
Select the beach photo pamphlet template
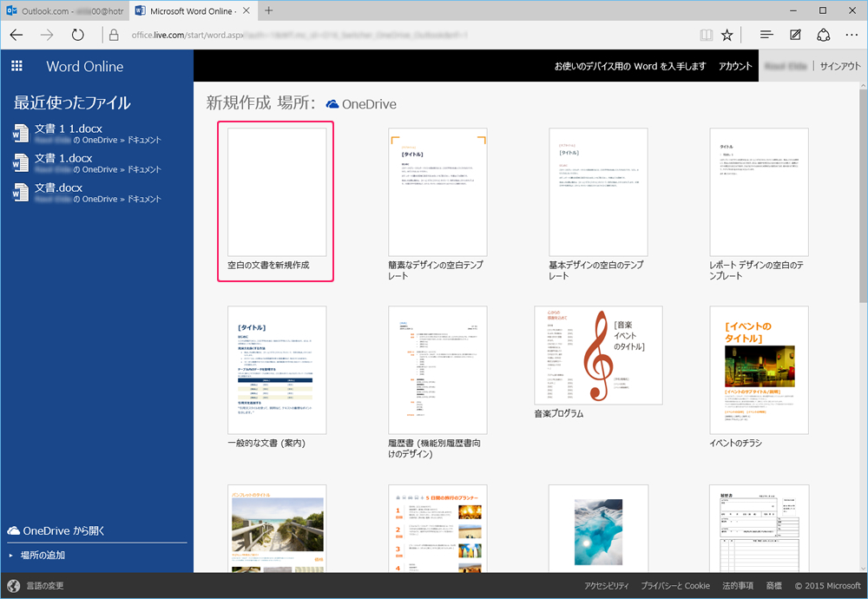tap(277, 528)
